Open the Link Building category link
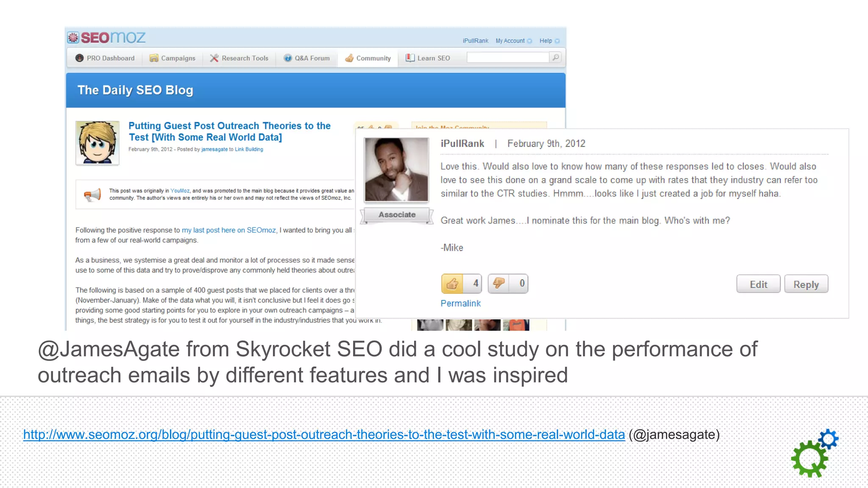 pos(249,149)
